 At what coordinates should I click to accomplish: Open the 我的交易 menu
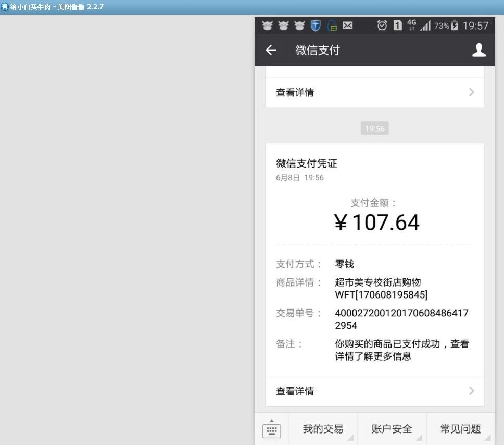point(323,429)
